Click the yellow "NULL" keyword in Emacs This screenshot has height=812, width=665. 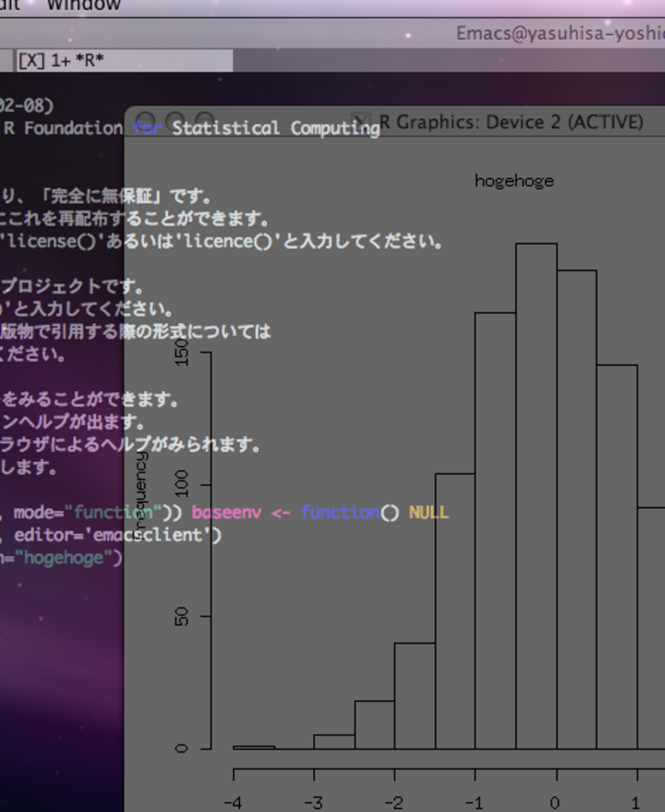coord(429,512)
